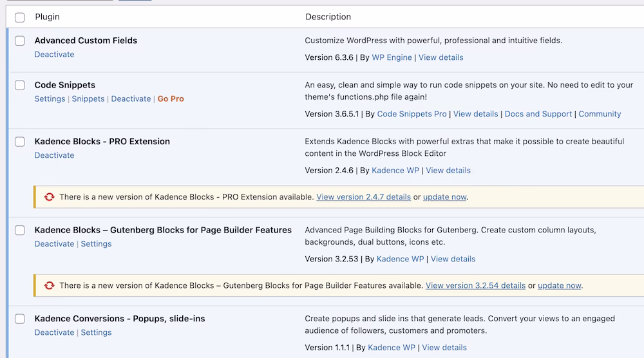This screenshot has height=358, width=644.
Task: Click Kadence Conversions - Popups, slide-ins title
Action: pyautogui.click(x=120, y=319)
